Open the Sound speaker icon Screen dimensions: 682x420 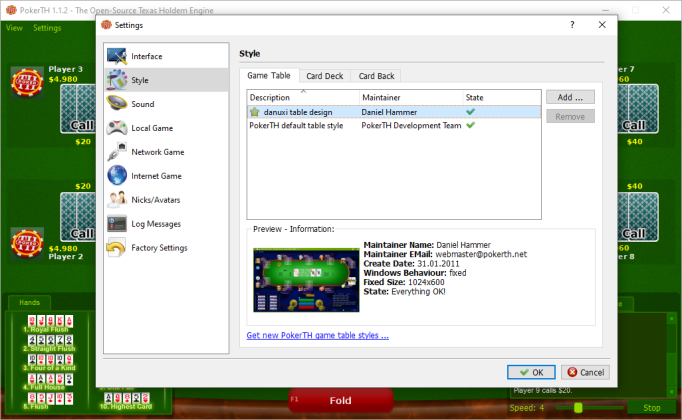[x=117, y=104]
